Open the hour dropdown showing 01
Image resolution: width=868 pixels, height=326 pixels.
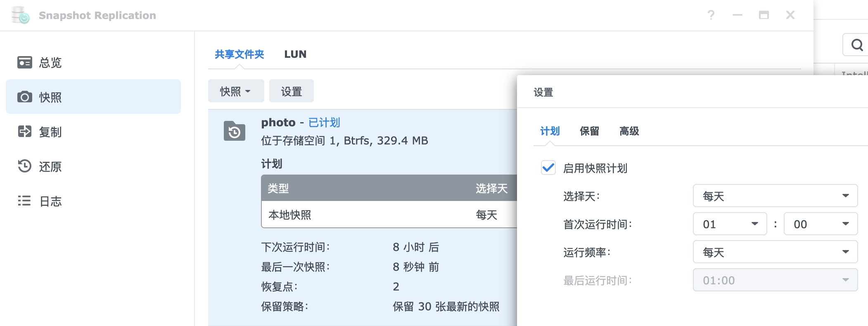(x=730, y=224)
